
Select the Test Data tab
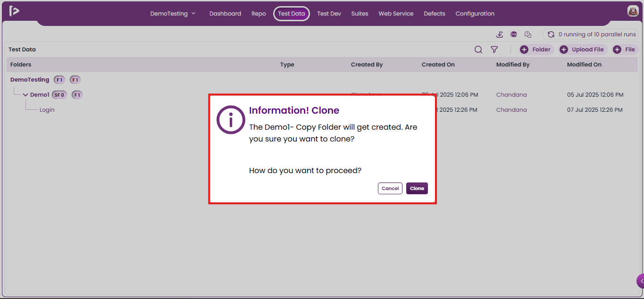tap(292, 14)
